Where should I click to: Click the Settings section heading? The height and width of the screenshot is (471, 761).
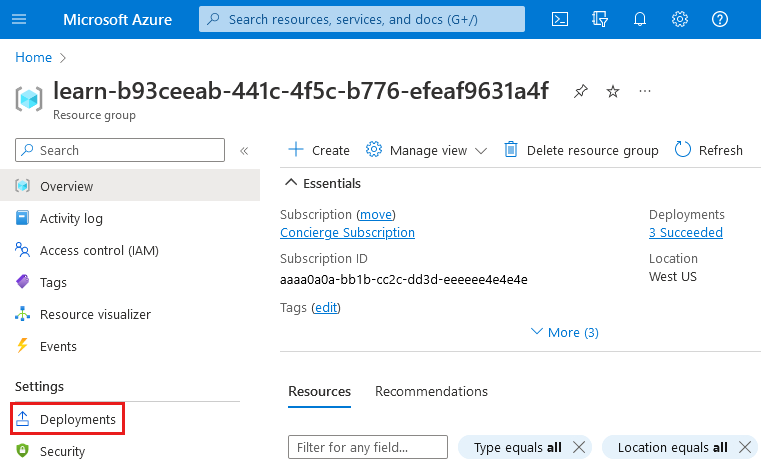(x=39, y=387)
